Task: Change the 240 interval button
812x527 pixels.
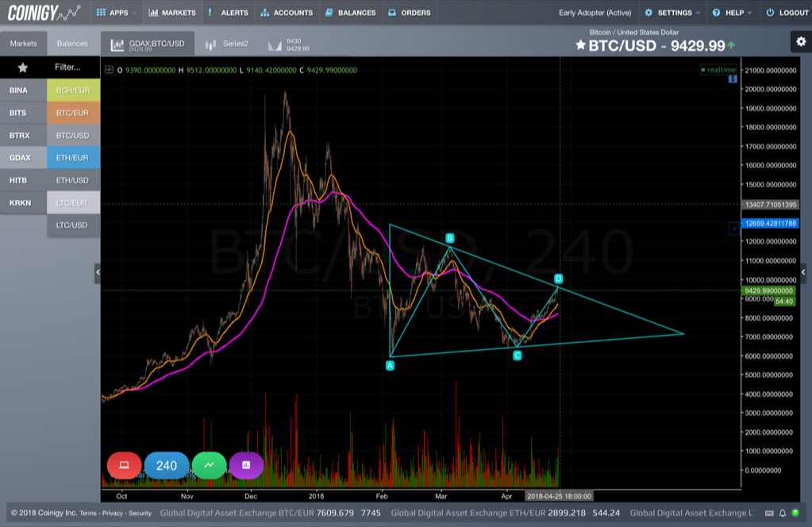Action: tap(167, 465)
